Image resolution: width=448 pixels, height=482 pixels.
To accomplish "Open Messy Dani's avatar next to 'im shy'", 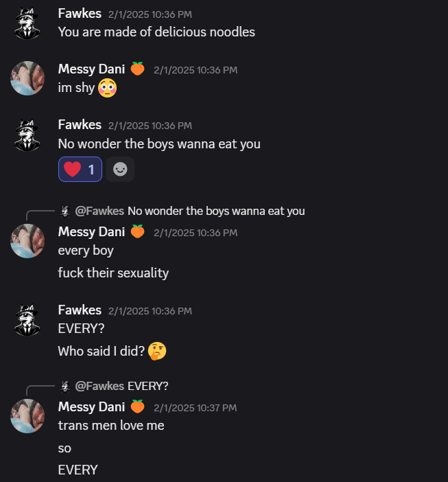I will (27, 78).
